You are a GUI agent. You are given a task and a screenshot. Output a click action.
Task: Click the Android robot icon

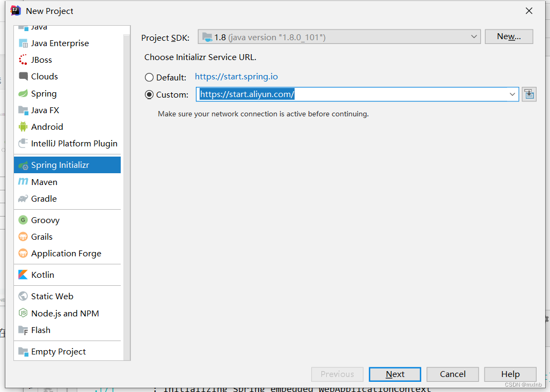23,127
